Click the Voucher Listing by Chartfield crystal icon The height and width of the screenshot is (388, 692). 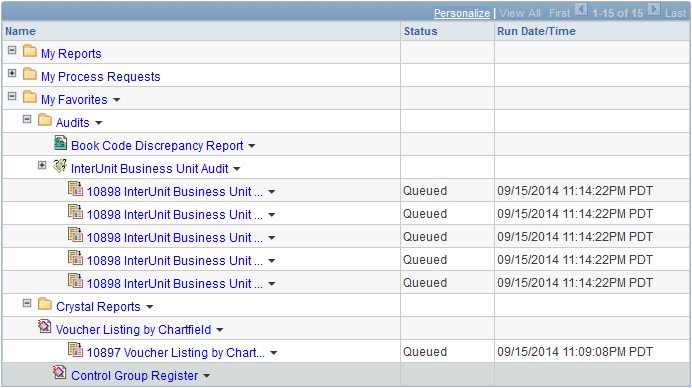click(x=45, y=327)
